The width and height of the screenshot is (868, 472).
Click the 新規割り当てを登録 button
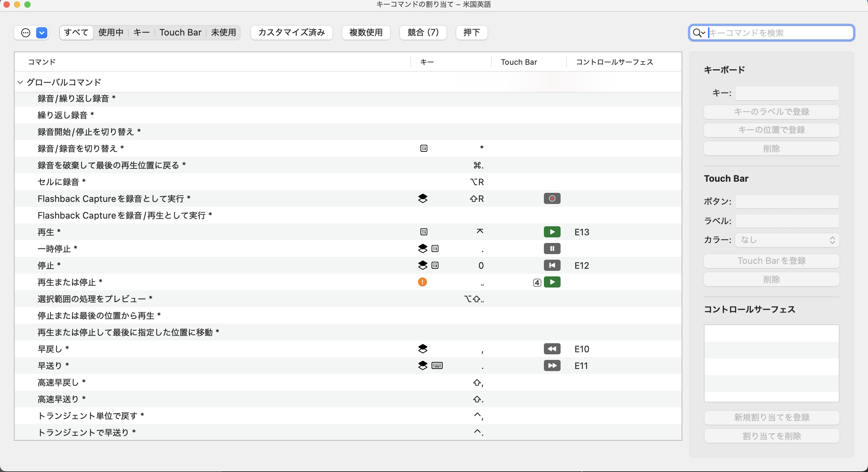tap(772, 417)
